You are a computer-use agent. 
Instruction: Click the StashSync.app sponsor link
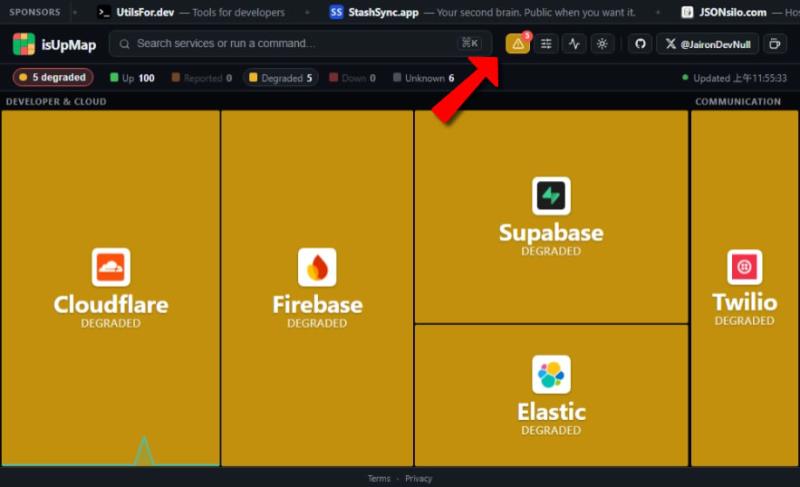pos(483,12)
